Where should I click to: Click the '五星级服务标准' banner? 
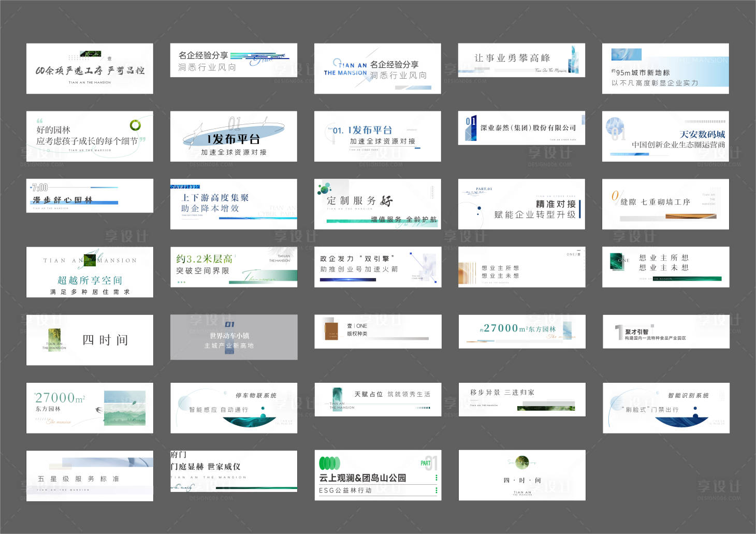click(90, 475)
